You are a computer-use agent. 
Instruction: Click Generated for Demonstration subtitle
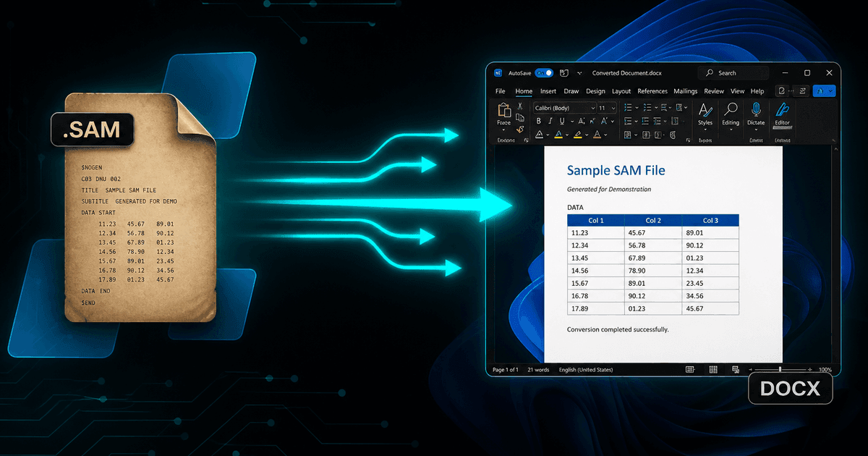click(x=609, y=190)
